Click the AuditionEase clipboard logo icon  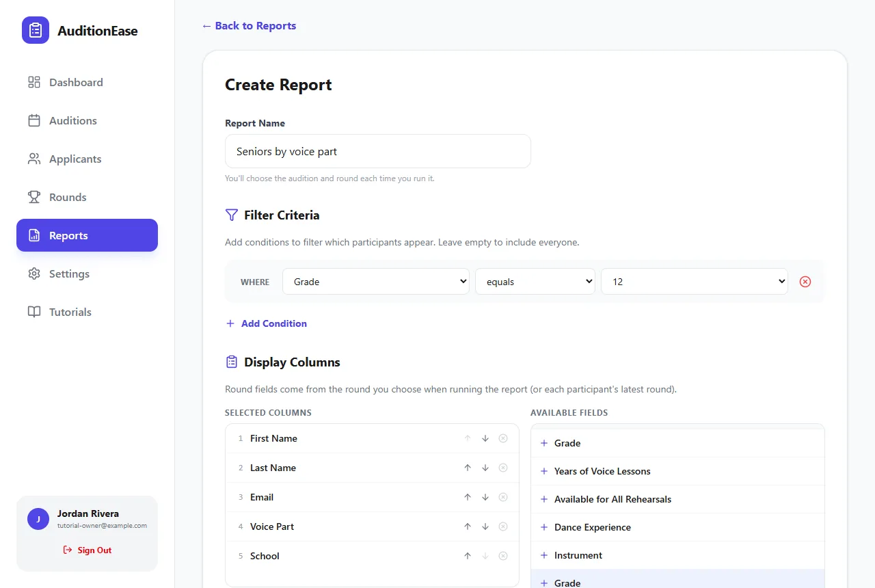tap(36, 30)
